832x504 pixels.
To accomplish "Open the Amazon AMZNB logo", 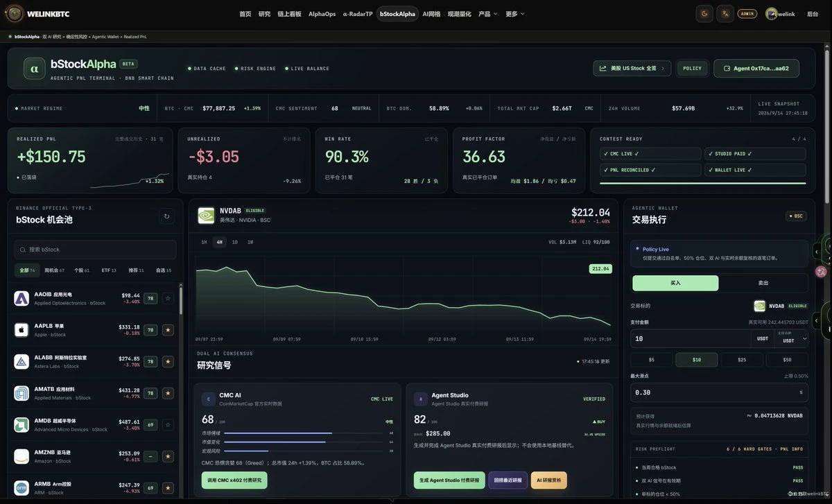I will (21, 456).
